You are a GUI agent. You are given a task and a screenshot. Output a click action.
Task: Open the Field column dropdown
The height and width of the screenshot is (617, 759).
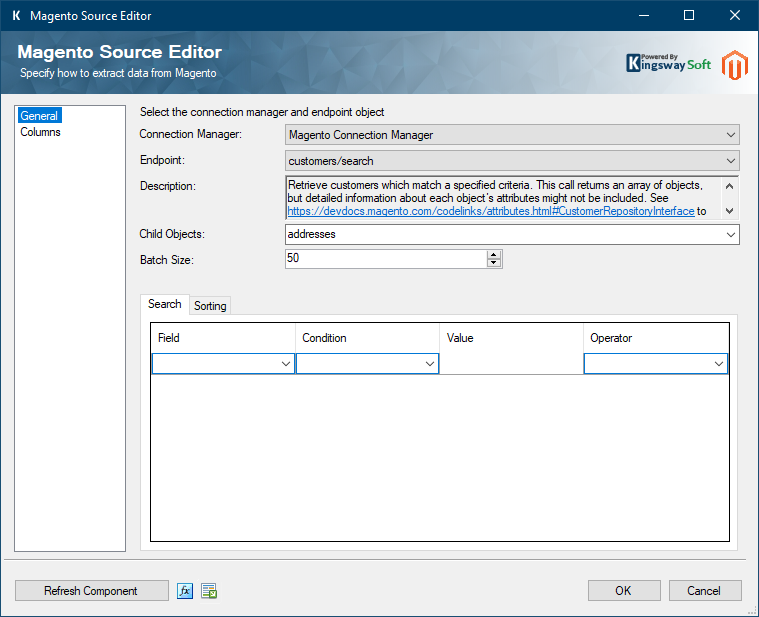285,365
